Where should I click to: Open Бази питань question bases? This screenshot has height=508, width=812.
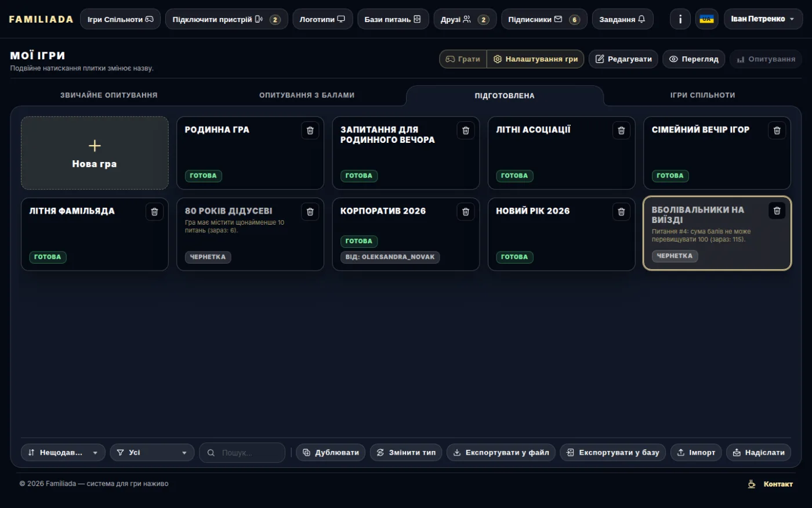pos(393,19)
